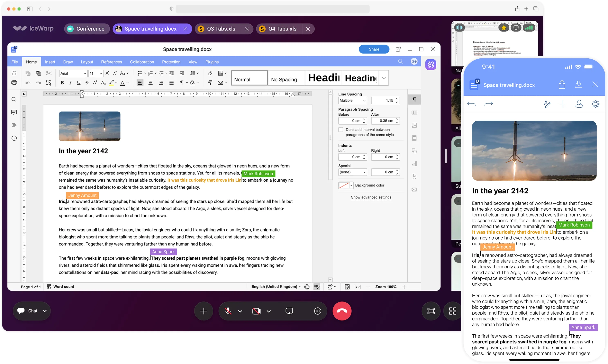Open the Q3 Tabs.xls document tab
Image resolution: width=608 pixels, height=364 pixels.
click(x=221, y=29)
